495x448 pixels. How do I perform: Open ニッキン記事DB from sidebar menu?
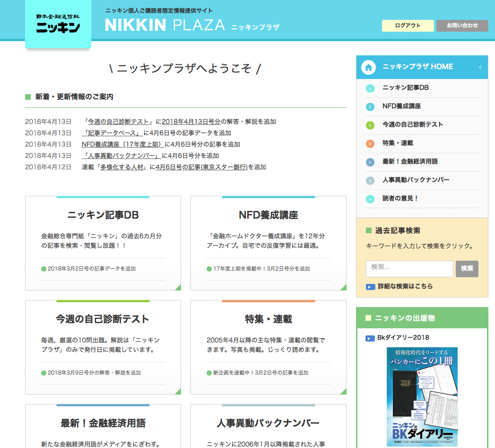point(406,88)
